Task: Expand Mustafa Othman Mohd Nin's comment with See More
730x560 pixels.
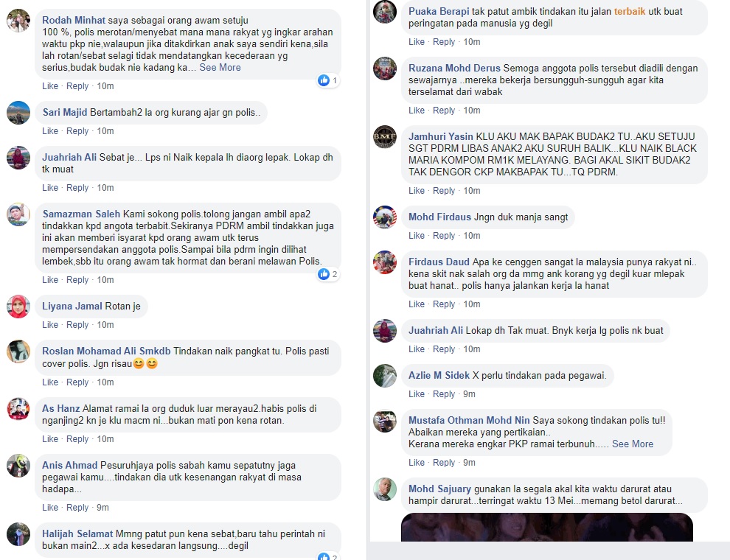Action: click(633, 444)
